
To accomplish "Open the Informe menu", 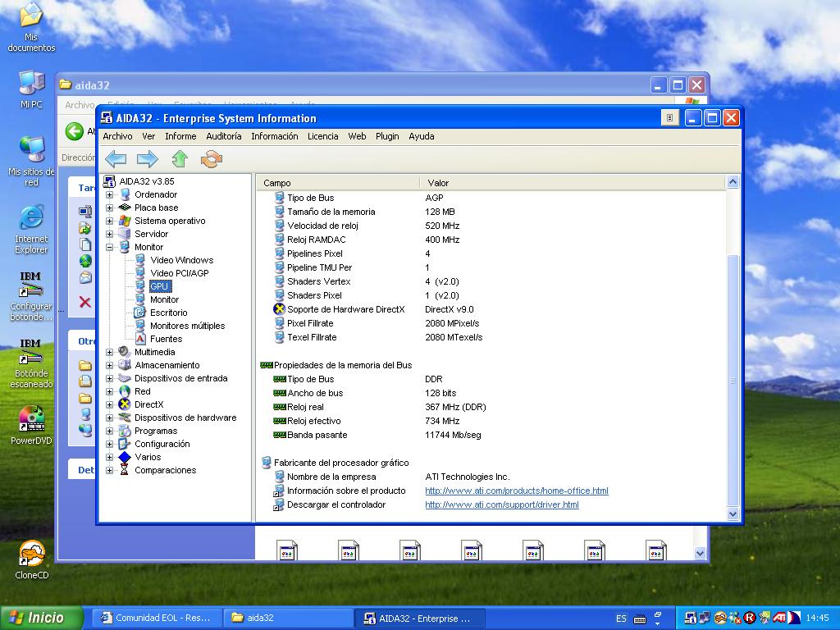I will click(180, 136).
